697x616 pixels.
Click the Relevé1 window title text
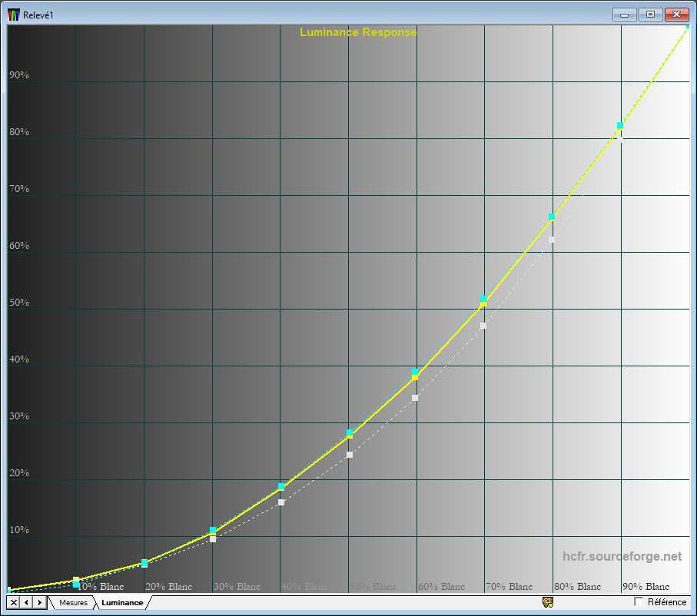point(38,15)
